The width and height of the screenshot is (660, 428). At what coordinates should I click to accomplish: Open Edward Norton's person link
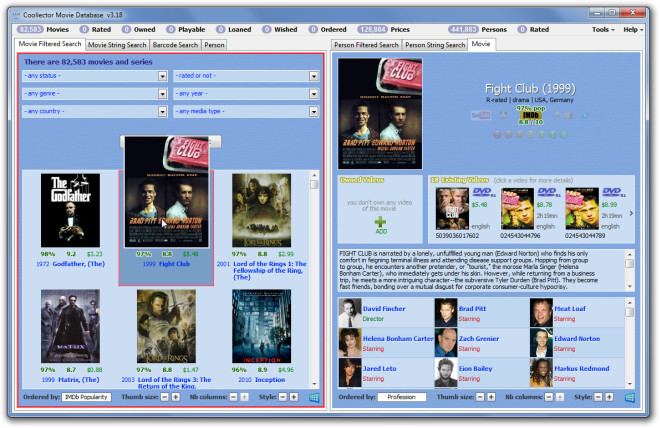(577, 338)
